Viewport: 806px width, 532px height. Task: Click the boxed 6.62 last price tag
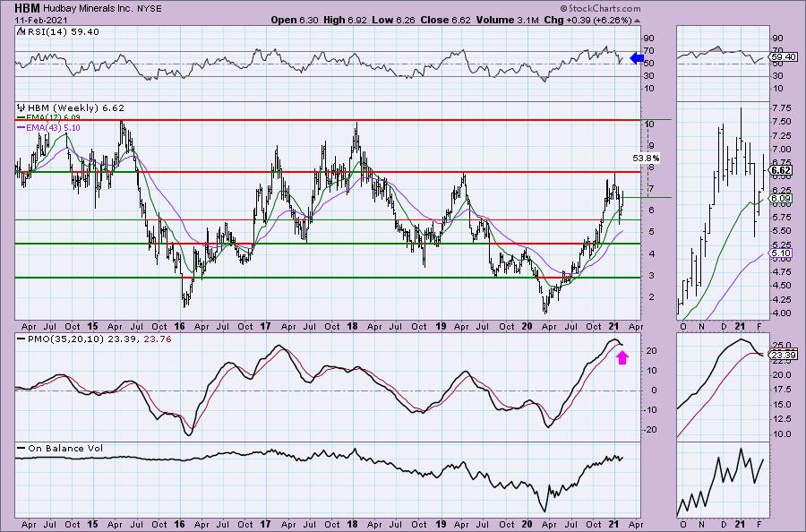pyautogui.click(x=781, y=170)
